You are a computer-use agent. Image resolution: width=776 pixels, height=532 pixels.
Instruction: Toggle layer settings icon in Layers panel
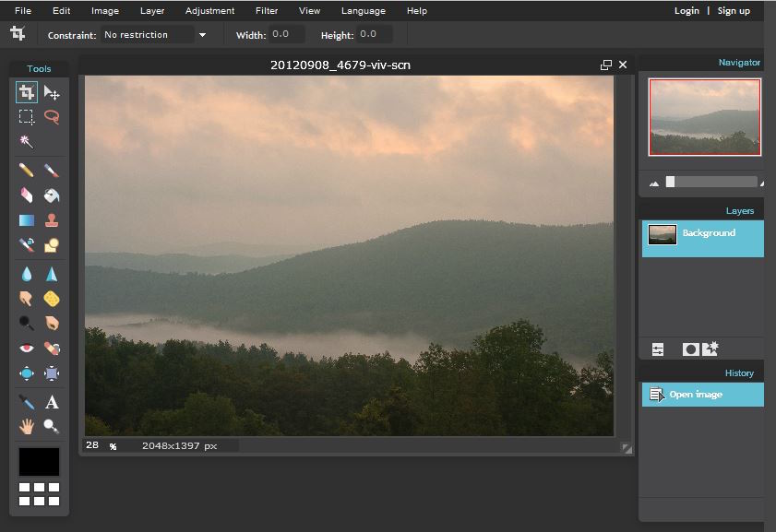coord(658,349)
